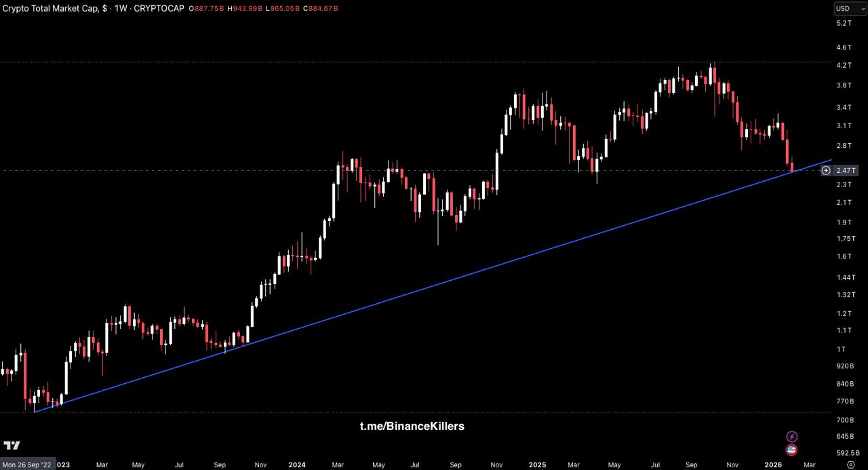Click the 4.2T price scale label
The width and height of the screenshot is (868, 470).
click(x=844, y=65)
